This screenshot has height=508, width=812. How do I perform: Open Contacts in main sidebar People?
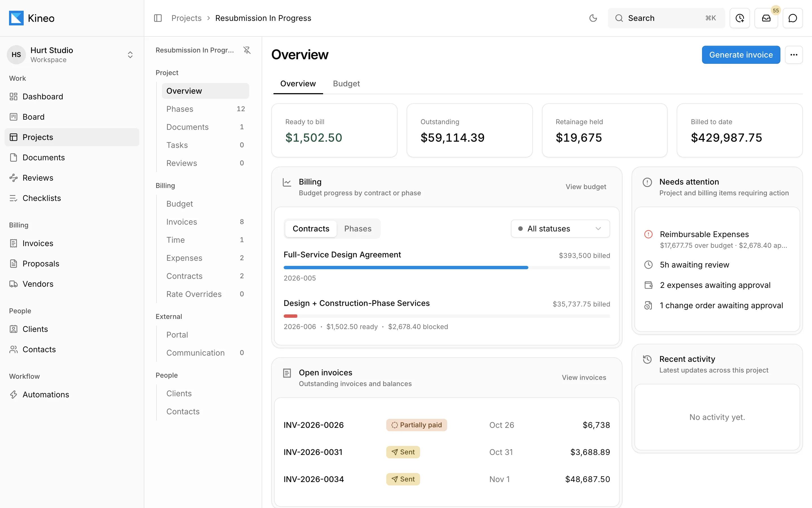pos(72,349)
